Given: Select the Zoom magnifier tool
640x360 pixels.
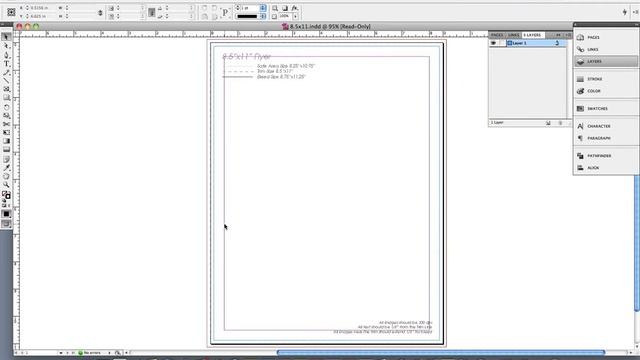Looking at the screenshot, I should click(x=6, y=185).
